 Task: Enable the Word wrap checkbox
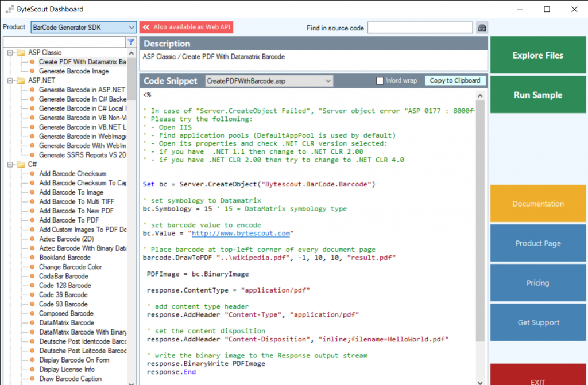click(x=380, y=80)
